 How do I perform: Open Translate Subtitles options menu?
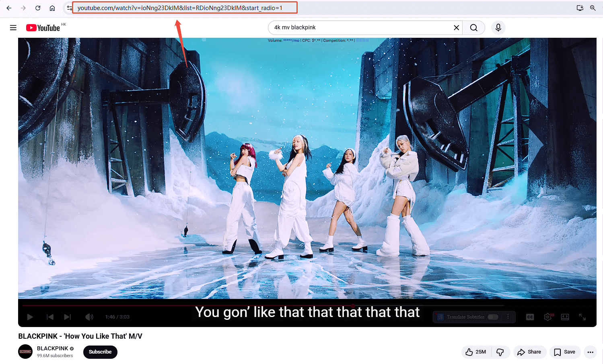[508, 317]
